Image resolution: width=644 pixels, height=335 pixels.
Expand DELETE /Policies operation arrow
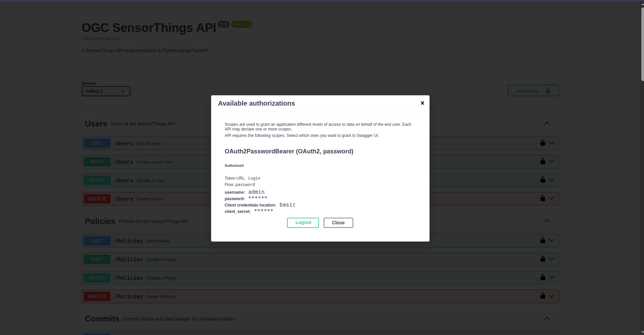pos(552,296)
